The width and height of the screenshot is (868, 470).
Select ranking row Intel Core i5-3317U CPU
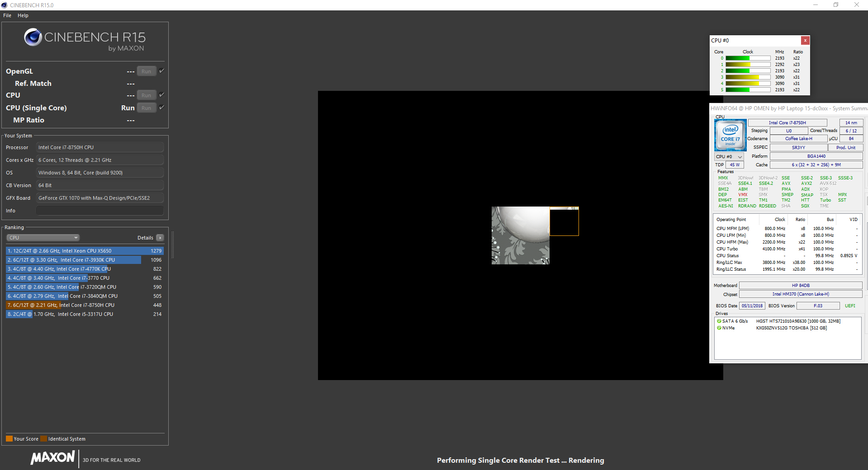point(85,314)
